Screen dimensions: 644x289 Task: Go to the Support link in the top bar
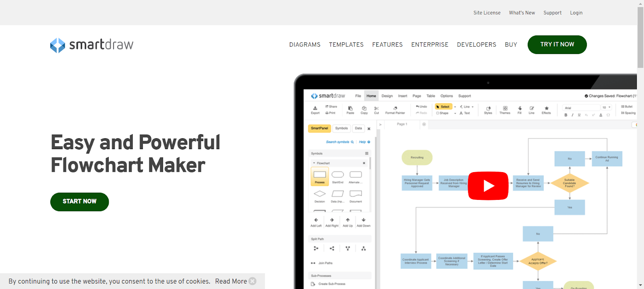tap(553, 13)
